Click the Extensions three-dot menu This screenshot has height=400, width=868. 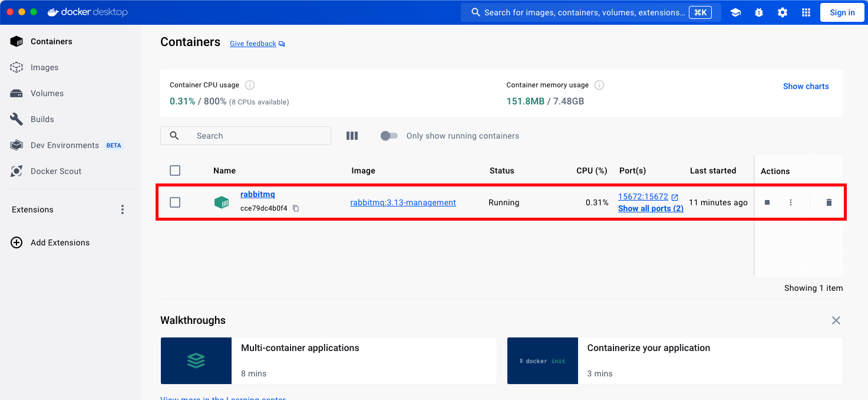click(x=123, y=209)
